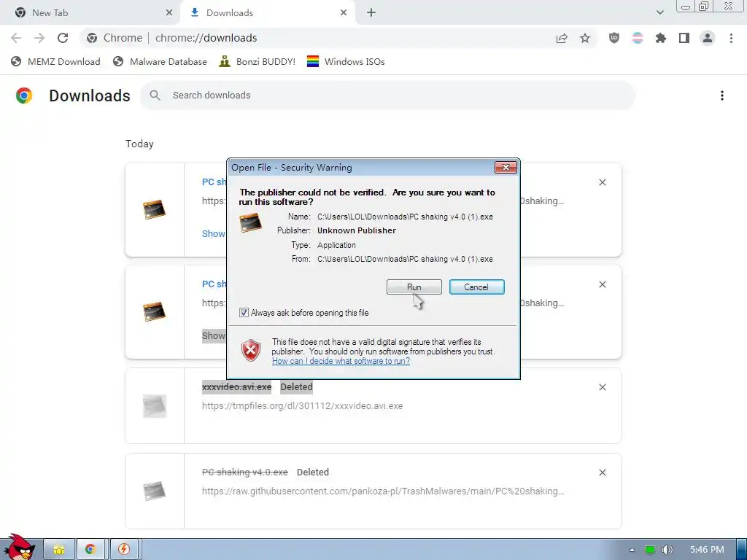
Task: Remove the xxxvideo.avi.exe entry from list
Action: point(602,387)
